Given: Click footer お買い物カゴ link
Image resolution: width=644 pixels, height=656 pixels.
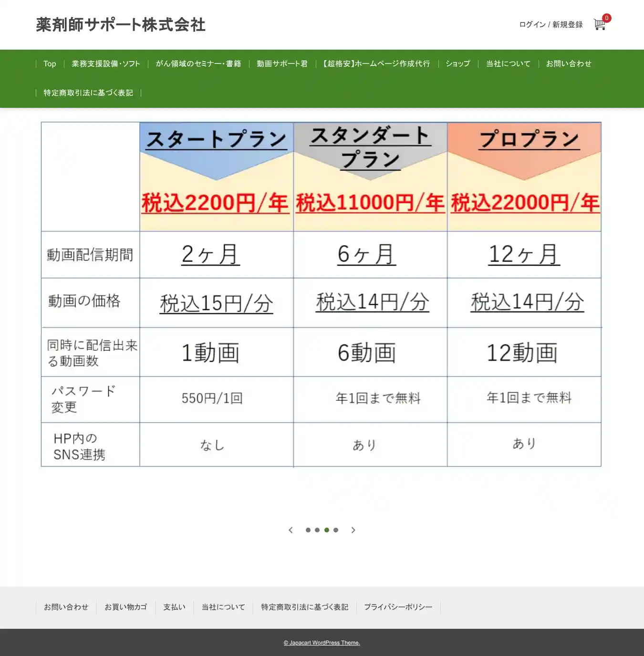Looking at the screenshot, I should (x=126, y=607).
